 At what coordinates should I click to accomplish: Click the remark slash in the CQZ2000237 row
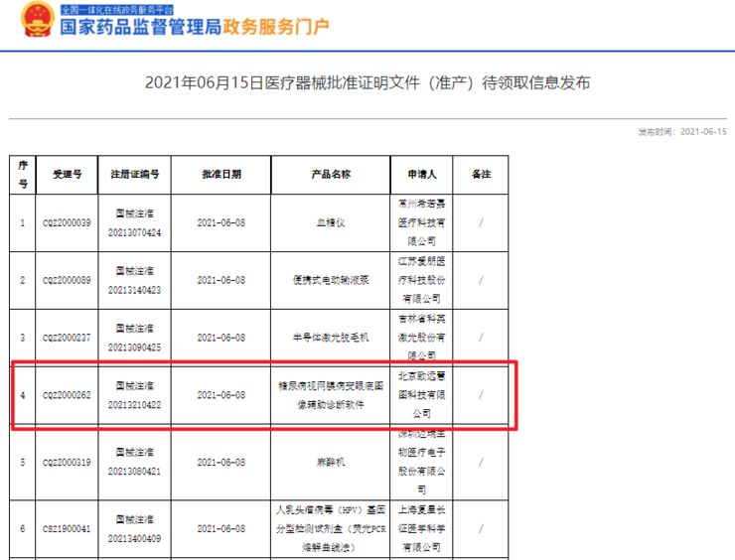(481, 338)
